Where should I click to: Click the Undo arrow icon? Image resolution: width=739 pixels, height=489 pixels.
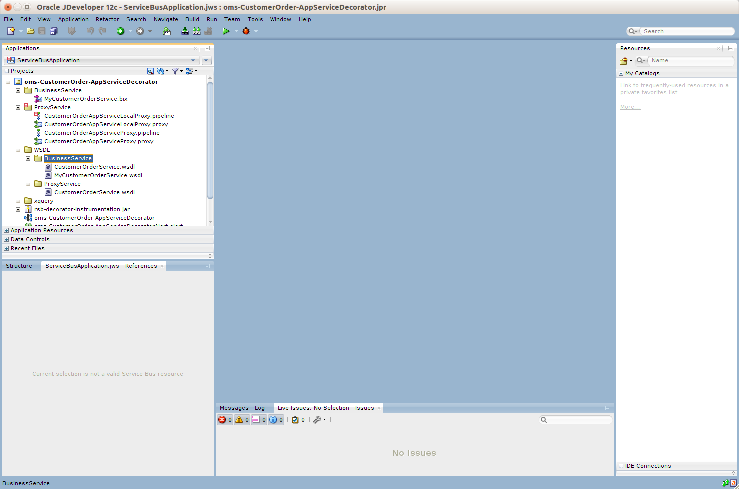tap(90, 31)
